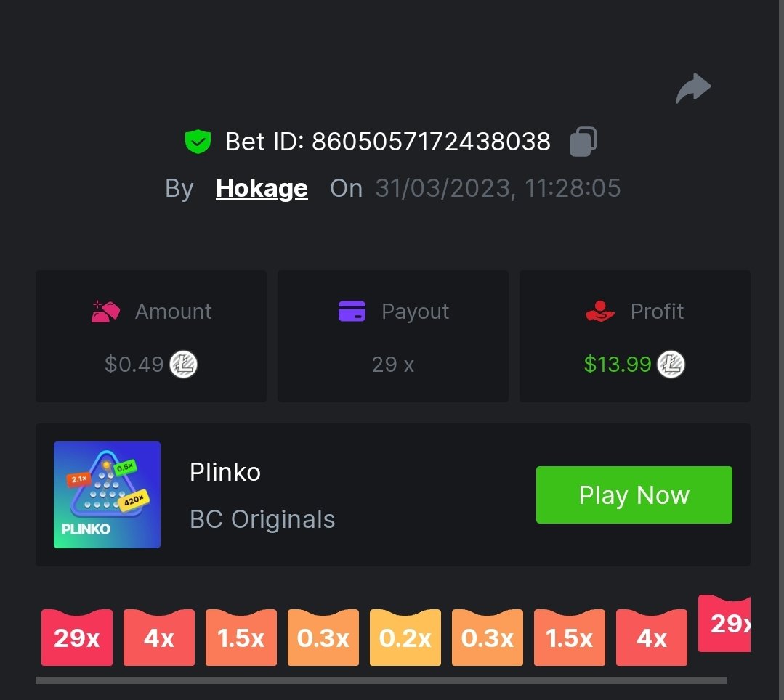Select the right 0.3x multiplier slot
The width and height of the screenshot is (784, 700).
[488, 638]
